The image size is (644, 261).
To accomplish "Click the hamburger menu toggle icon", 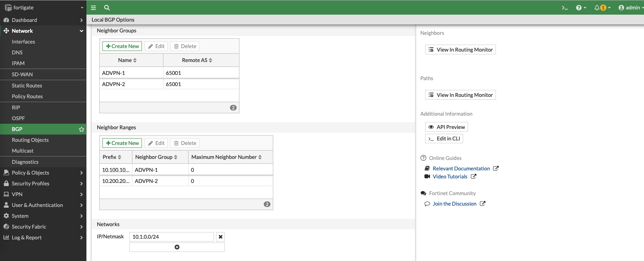I will point(93,8).
